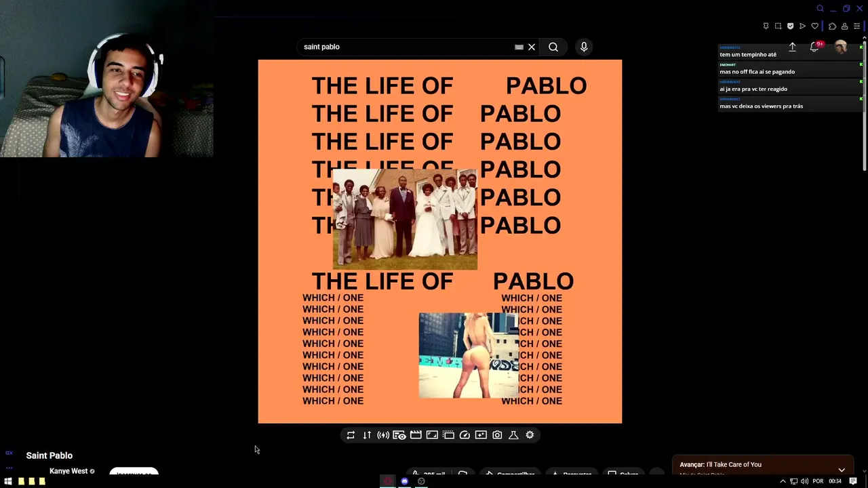The image size is (868, 488).
Task: Open the audio boost waves icon
Action: point(383,435)
